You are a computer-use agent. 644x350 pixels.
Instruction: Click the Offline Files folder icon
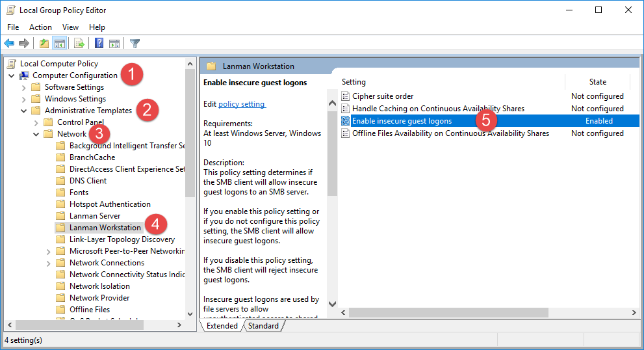coord(61,309)
